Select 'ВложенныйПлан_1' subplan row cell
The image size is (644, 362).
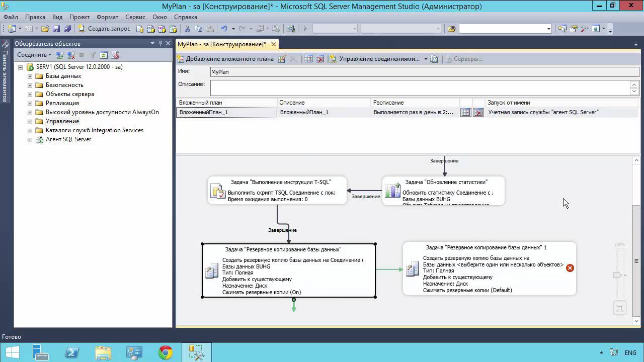(226, 112)
